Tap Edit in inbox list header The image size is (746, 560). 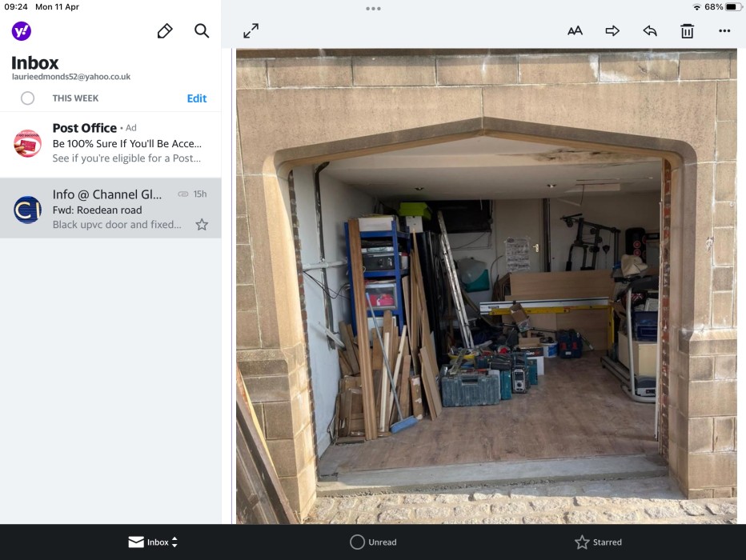click(x=196, y=98)
